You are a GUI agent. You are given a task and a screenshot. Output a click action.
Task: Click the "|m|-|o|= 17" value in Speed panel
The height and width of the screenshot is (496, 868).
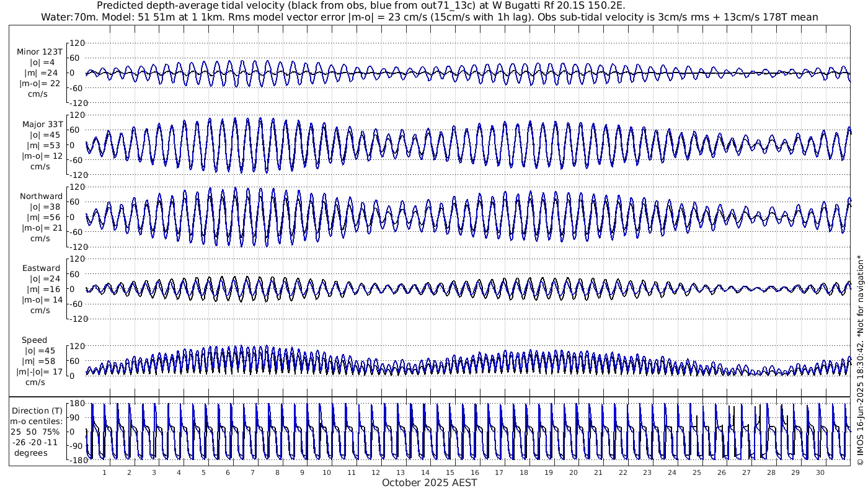(40, 372)
